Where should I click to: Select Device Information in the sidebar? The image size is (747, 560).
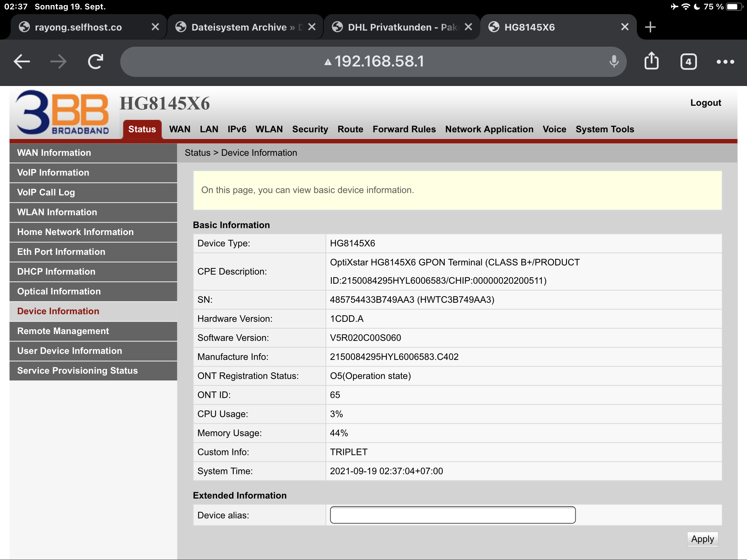pyautogui.click(x=93, y=311)
